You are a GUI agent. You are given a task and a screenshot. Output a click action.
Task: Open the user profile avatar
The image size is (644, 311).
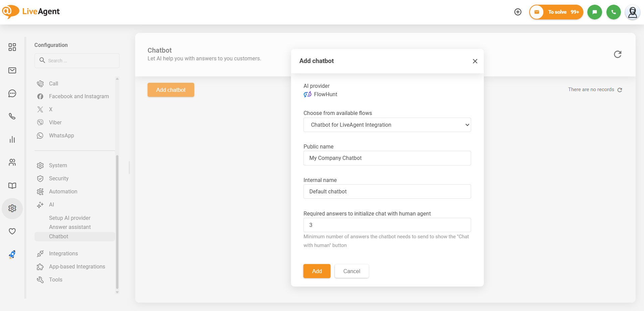coord(632,12)
